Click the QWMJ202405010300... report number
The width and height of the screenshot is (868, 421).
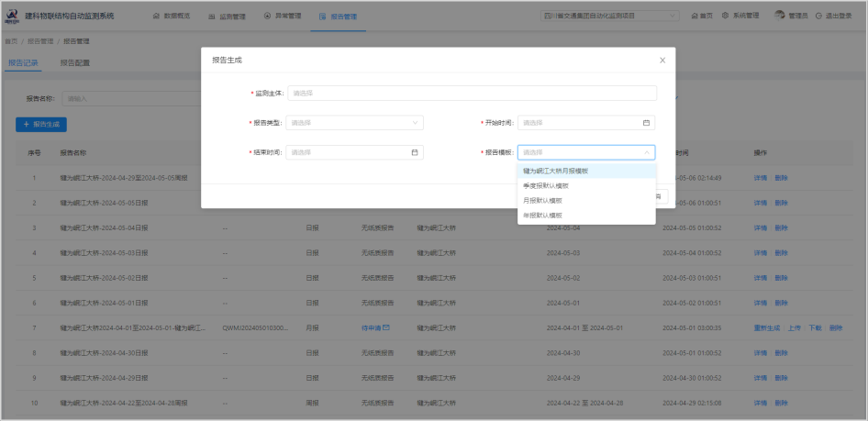(x=255, y=328)
